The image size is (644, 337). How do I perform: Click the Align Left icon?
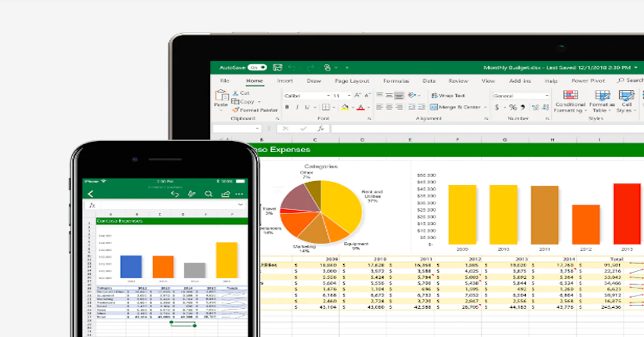pyautogui.click(x=379, y=107)
